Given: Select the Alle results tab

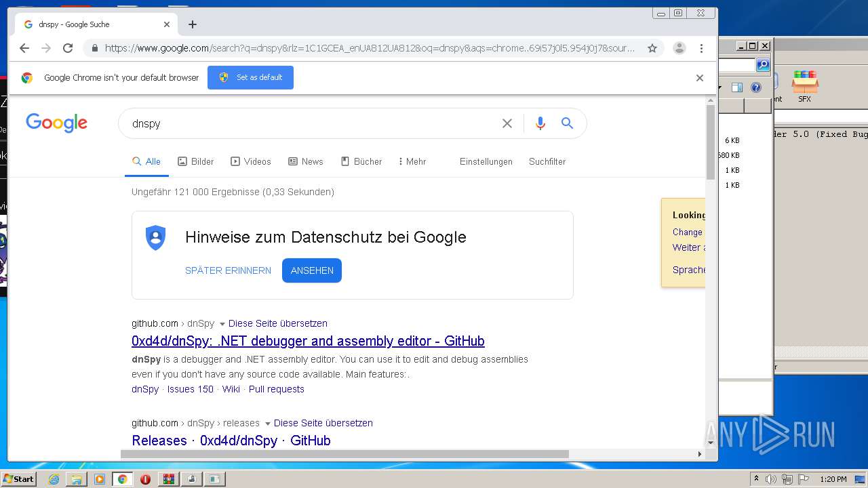Looking at the screenshot, I should pyautogui.click(x=146, y=161).
